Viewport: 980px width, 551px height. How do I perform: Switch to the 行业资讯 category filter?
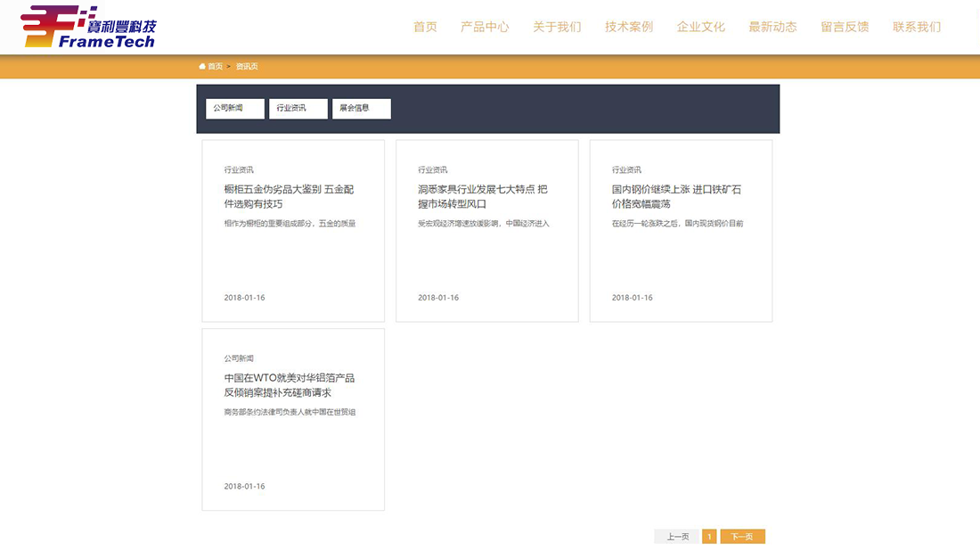point(298,108)
